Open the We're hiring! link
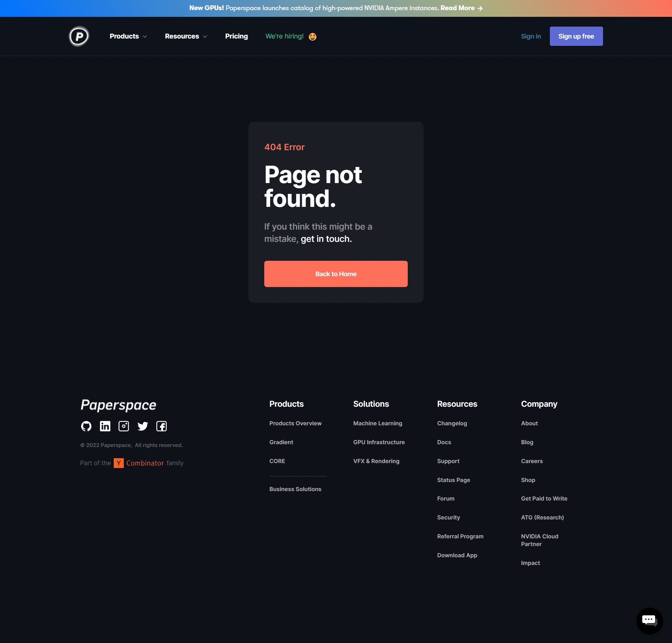 [291, 36]
